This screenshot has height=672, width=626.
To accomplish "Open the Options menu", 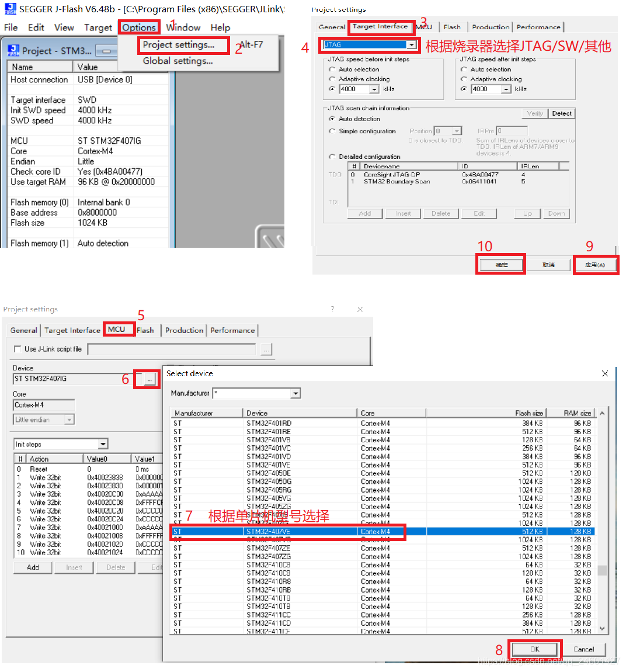I will point(139,27).
